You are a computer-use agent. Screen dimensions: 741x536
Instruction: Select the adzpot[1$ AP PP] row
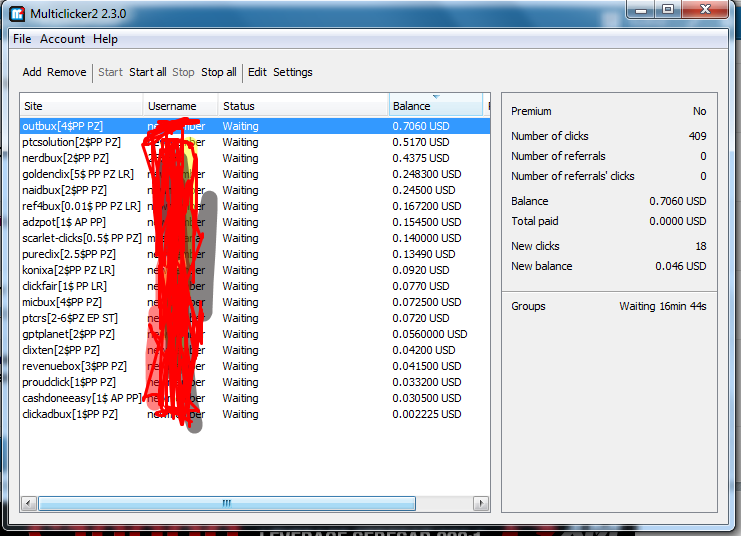[x=255, y=222]
